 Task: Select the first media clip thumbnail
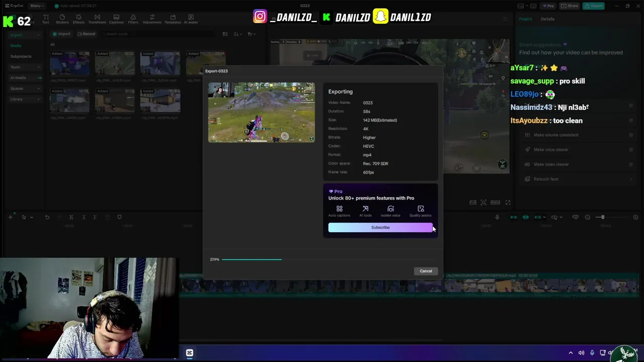[69, 62]
